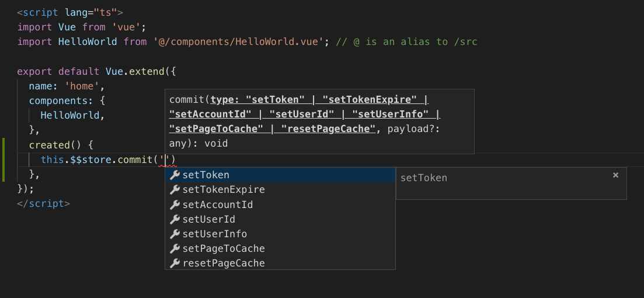Viewport: 644px width, 298px height.
Task: Select setToken from the suggestion list
Action: point(206,175)
